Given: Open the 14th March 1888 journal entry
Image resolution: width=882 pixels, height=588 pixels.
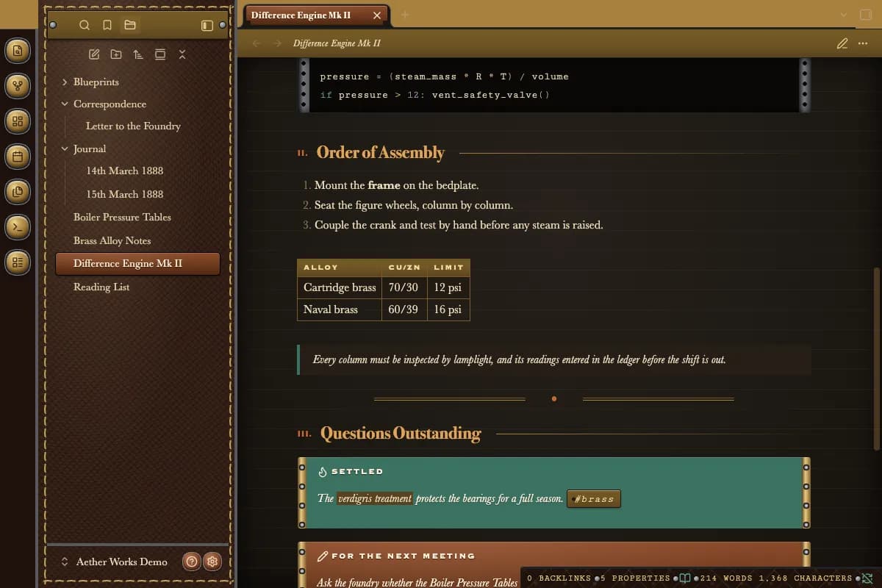Looking at the screenshot, I should [x=125, y=171].
